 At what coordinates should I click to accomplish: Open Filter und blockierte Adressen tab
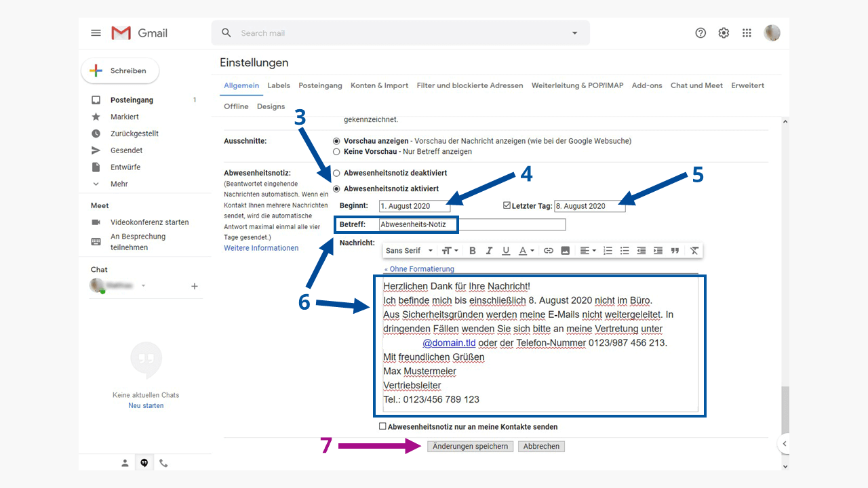coord(470,86)
